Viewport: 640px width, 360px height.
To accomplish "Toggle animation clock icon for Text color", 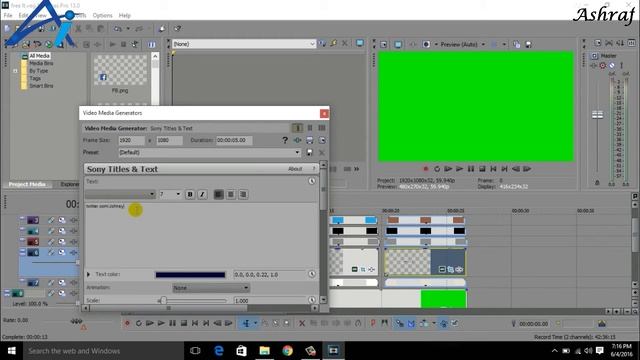I will tap(311, 274).
